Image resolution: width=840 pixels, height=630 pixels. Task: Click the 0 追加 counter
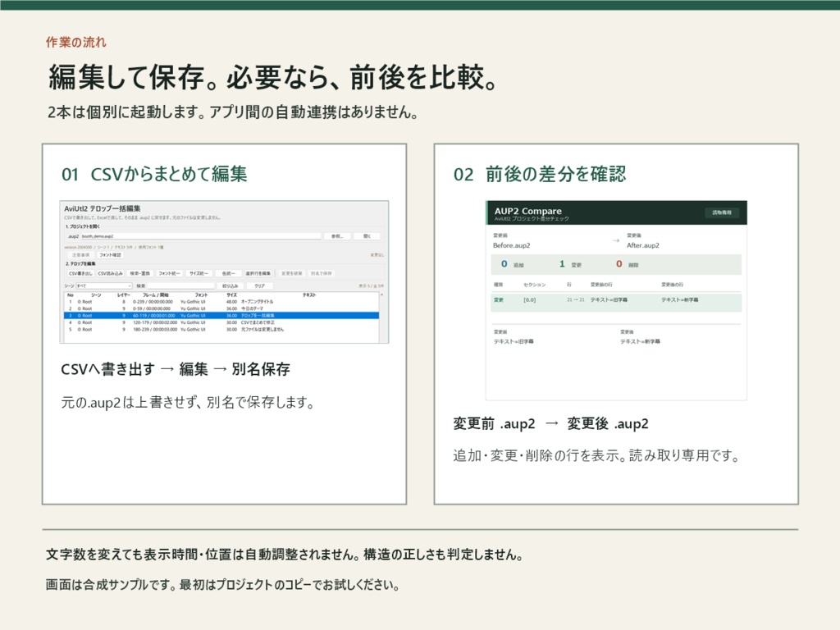(513, 264)
